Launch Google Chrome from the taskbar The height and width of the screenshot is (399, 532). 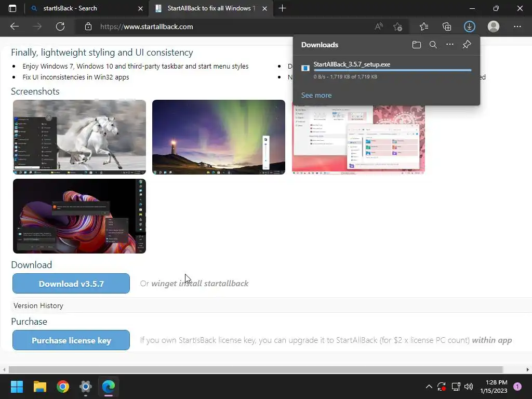click(63, 387)
